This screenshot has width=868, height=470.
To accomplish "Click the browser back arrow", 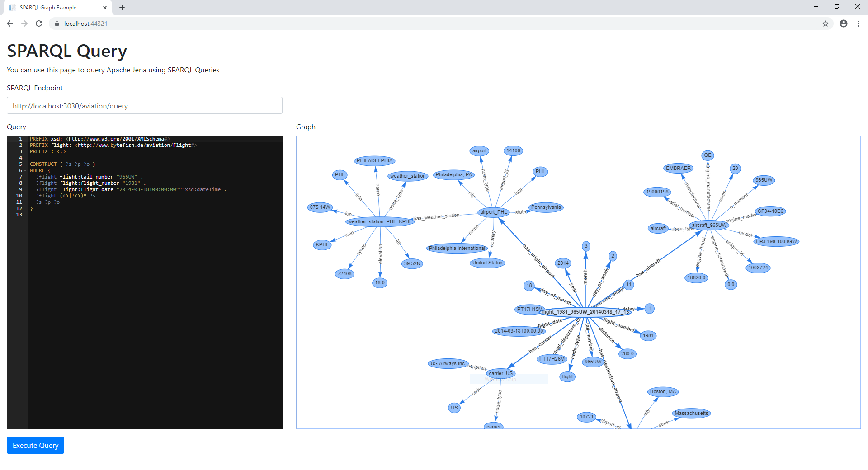I will [10, 23].
